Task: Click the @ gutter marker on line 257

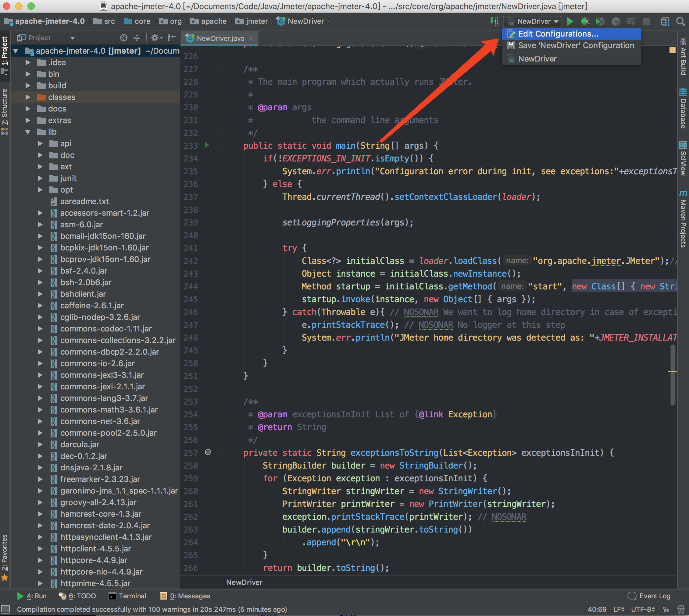Action: [x=208, y=452]
